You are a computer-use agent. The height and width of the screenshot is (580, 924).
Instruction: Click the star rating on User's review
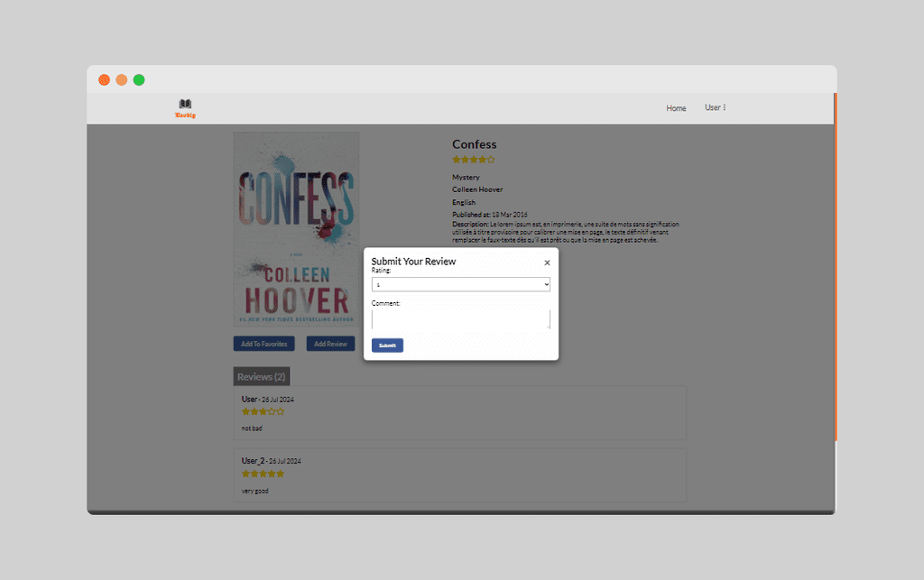pyautogui.click(x=263, y=411)
